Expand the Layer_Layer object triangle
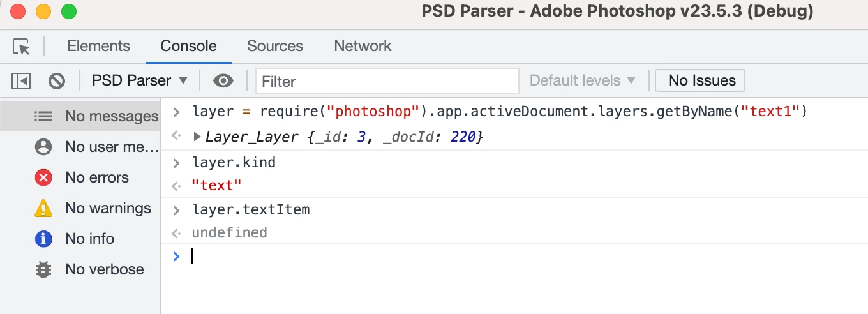 197,137
